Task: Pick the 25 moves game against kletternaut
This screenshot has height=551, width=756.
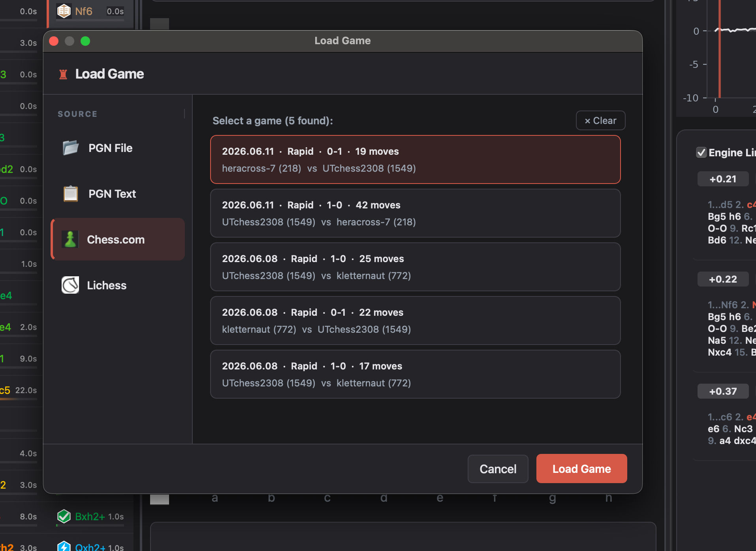Action: click(416, 267)
